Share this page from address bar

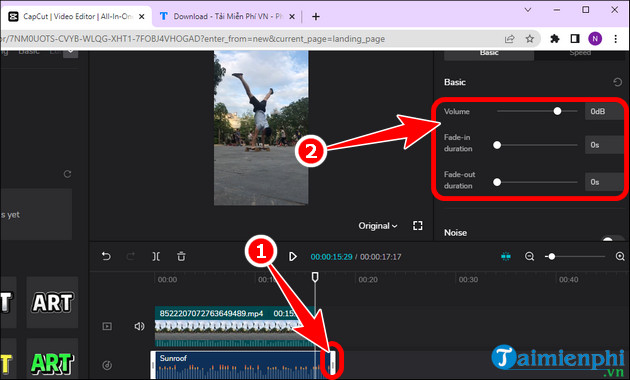509,39
